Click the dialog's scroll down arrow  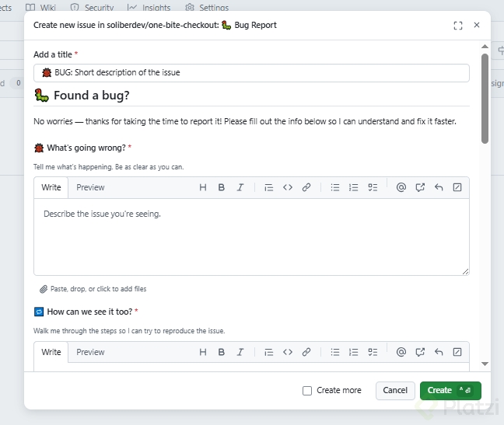(x=485, y=364)
